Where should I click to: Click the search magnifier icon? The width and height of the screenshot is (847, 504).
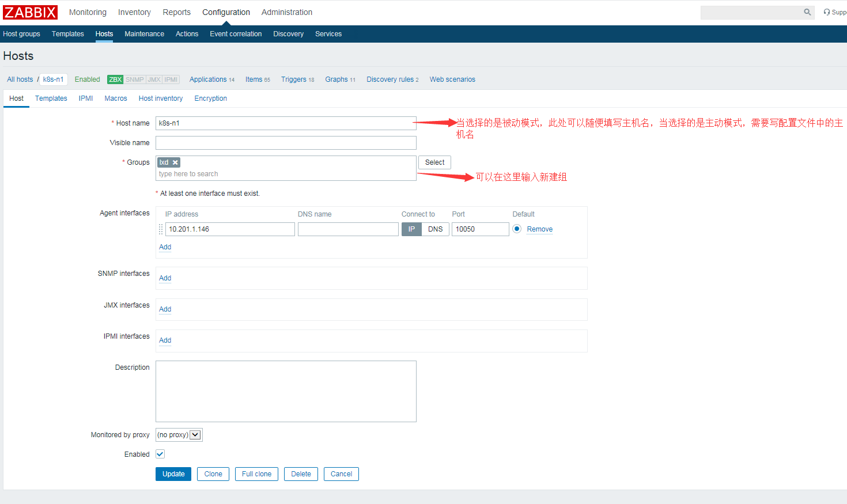pos(807,12)
